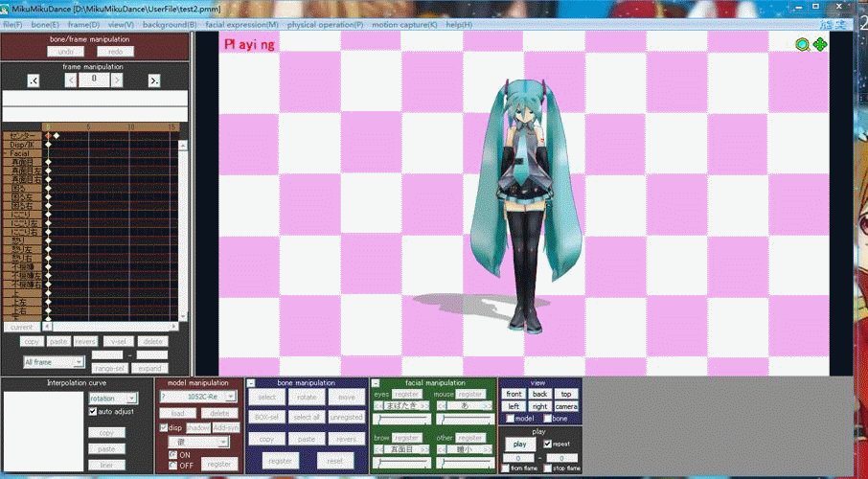
Task: Click the センター keyframe diamond at frame 1
Action: (x=56, y=135)
